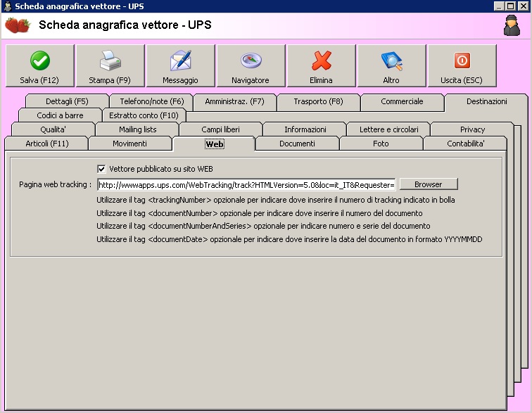Click the Browser button
This screenshot has width=532, height=413.
(429, 184)
